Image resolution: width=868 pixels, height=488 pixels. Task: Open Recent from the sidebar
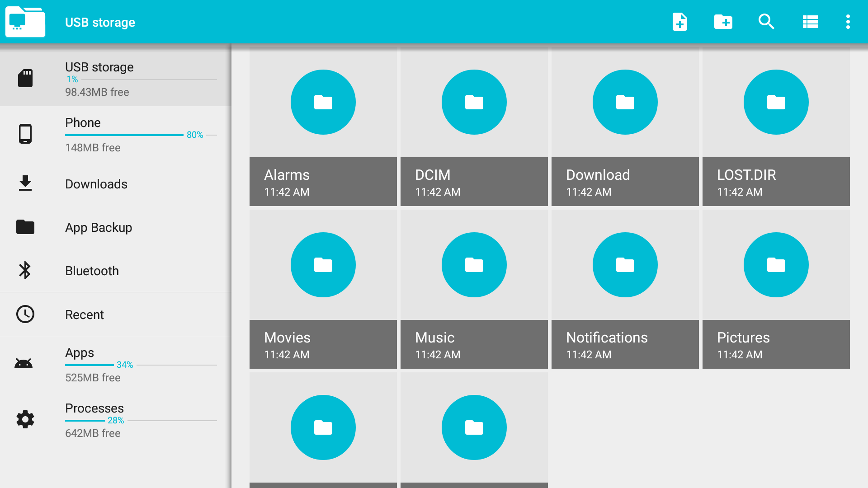[x=115, y=314]
